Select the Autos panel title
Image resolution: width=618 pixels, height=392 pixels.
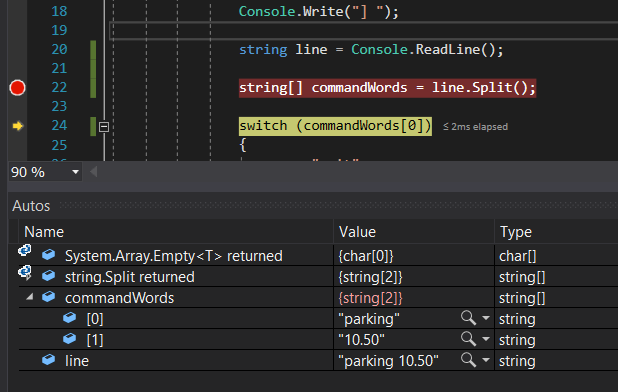click(x=31, y=206)
